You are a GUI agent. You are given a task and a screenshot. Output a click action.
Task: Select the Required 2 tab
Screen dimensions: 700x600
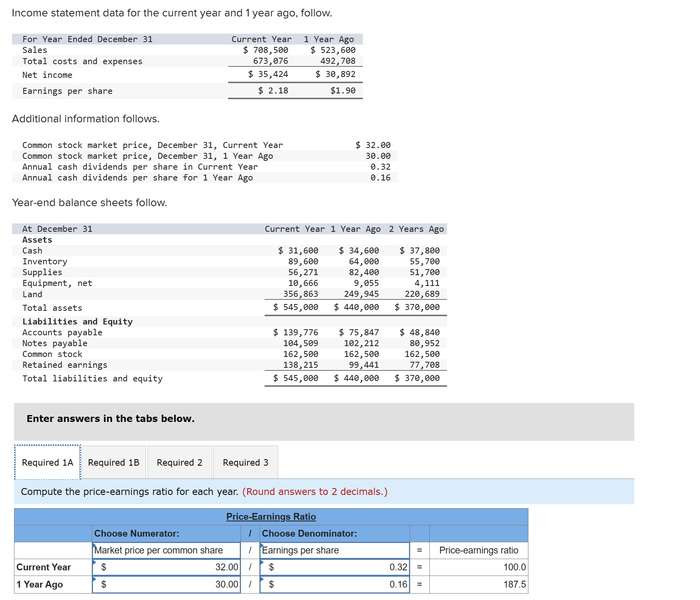pyautogui.click(x=180, y=462)
